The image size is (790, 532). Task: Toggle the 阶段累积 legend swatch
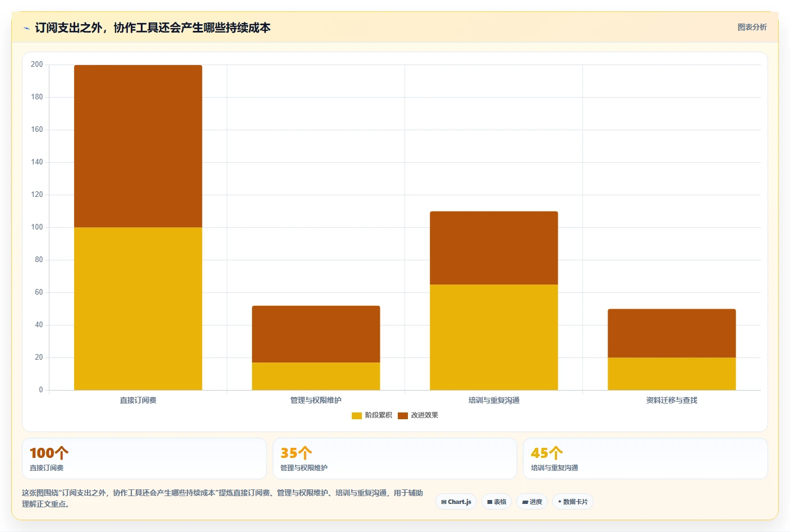click(x=357, y=415)
